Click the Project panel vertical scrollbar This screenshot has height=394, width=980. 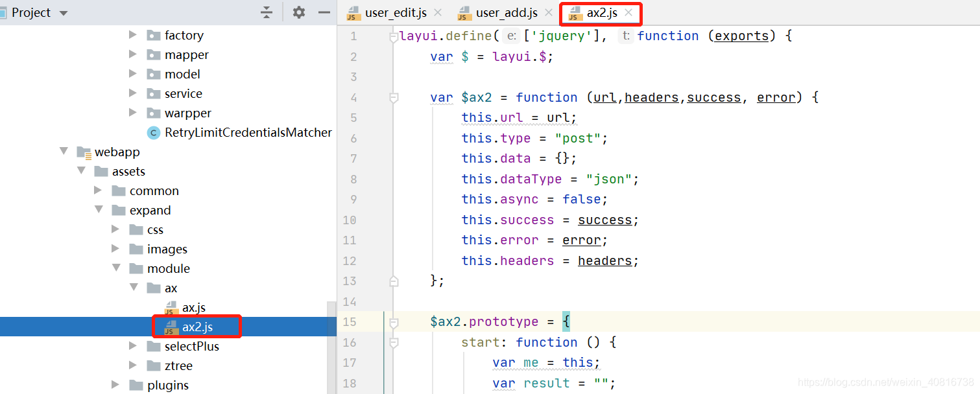tap(331, 347)
